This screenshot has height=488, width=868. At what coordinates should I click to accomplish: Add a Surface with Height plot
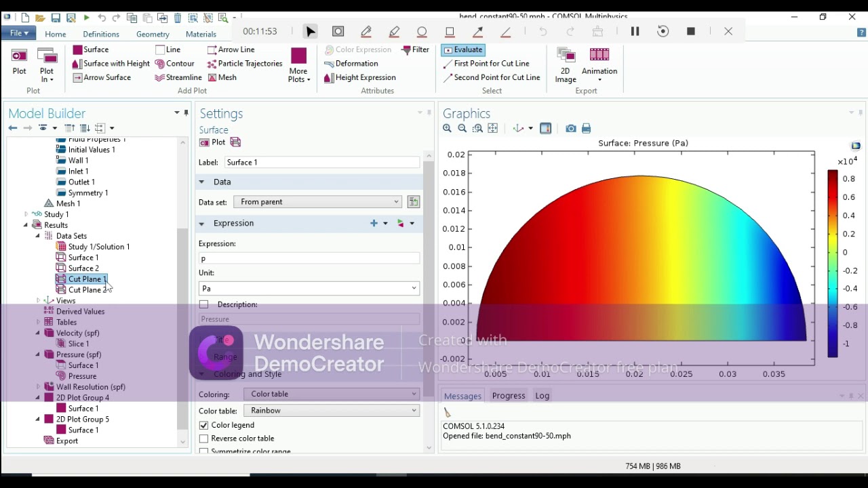pos(111,64)
